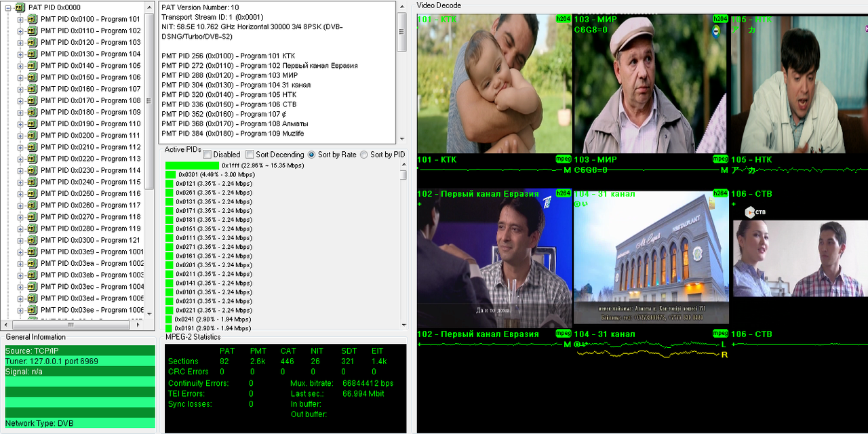Click the PAT details pane down scroll arrow
Screen dimensions: 868x434
pos(401,139)
